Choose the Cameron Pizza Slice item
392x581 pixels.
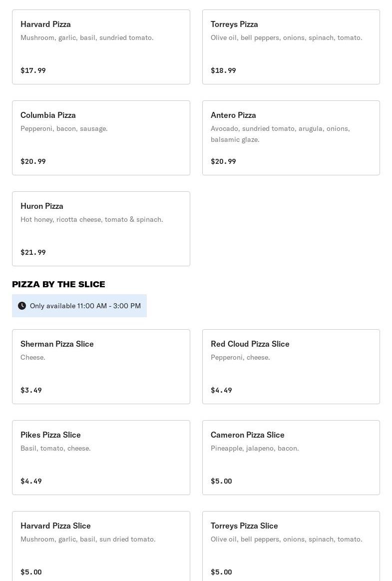tap(291, 458)
